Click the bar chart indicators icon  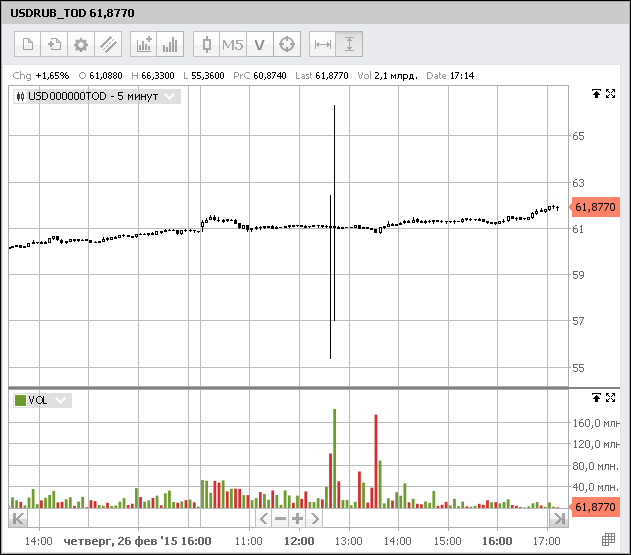click(170, 44)
